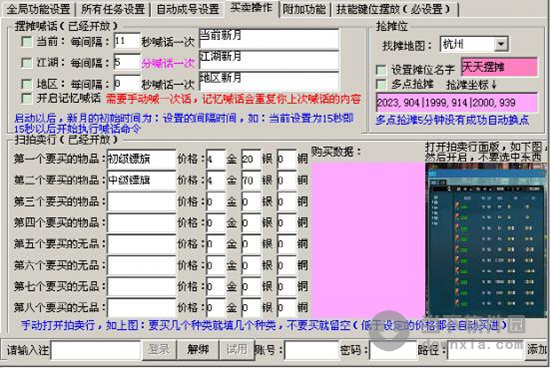
Task: Click the 江湖 interval field showing 5
Action: pyautogui.click(x=127, y=62)
